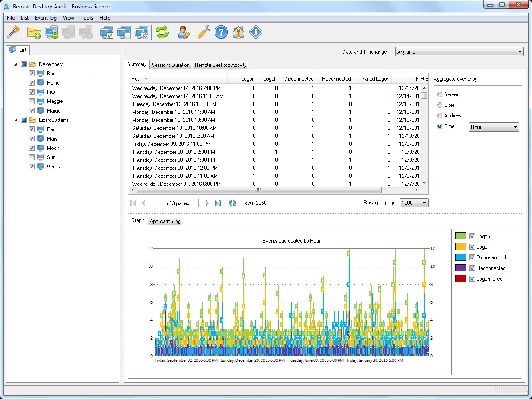This screenshot has width=532, height=399.
Task: Open the Event log menu
Action: click(46, 18)
